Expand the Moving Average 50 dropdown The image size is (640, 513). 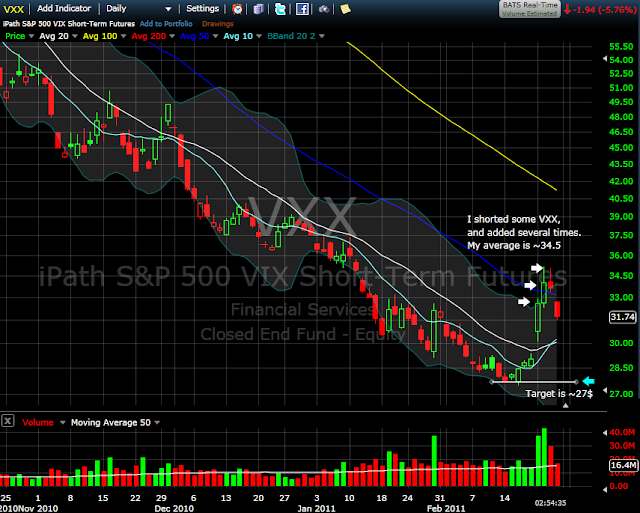(x=158, y=423)
